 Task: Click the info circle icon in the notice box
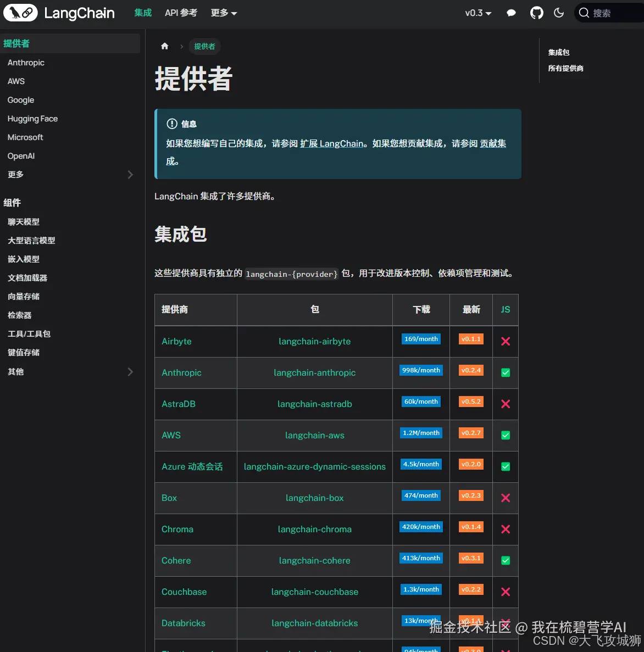172,124
